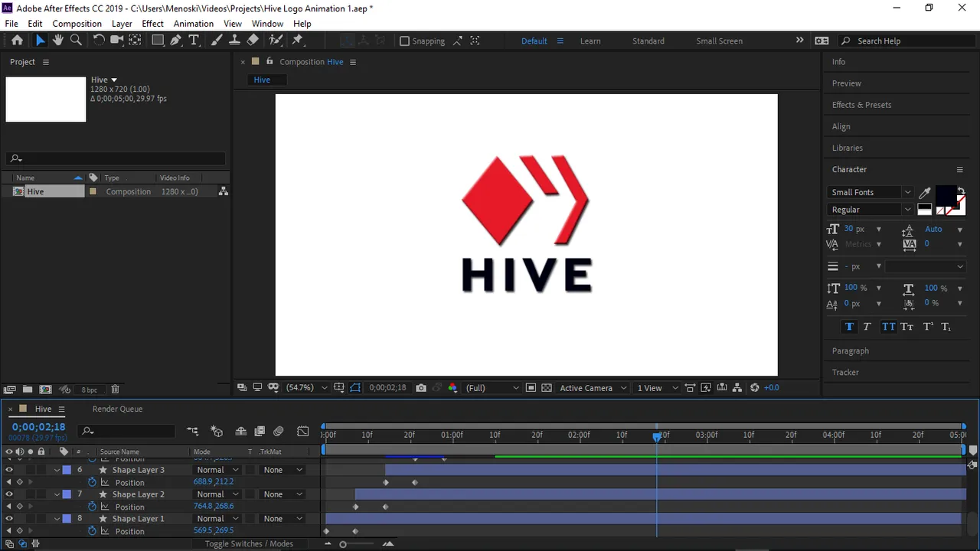The width and height of the screenshot is (980, 551).
Task: Click the eyedropper in Character panel
Action: (x=925, y=193)
